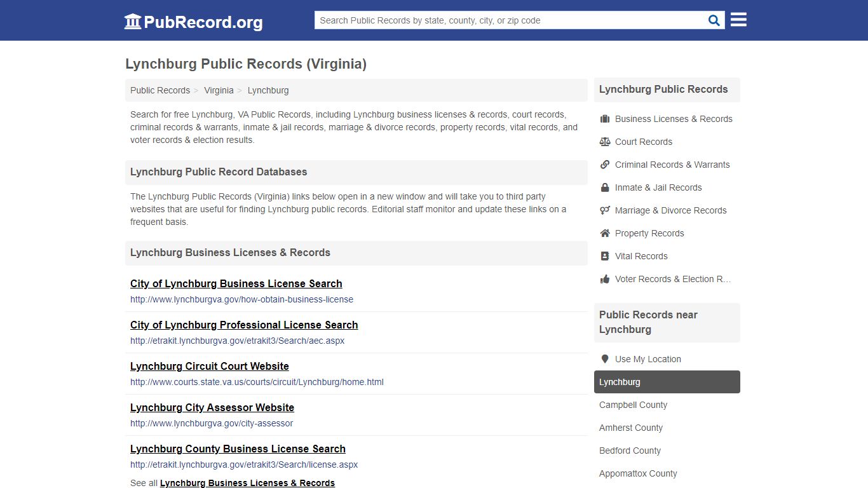868x488 pixels.
Task: Click the padlock icon beside Inmate & Jail
Action: (605, 187)
